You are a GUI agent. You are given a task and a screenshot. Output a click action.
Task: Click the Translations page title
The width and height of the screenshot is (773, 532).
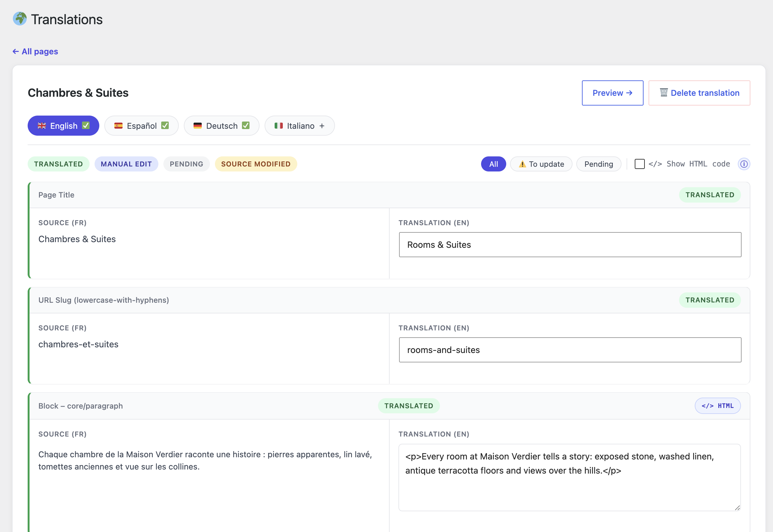[x=67, y=19]
